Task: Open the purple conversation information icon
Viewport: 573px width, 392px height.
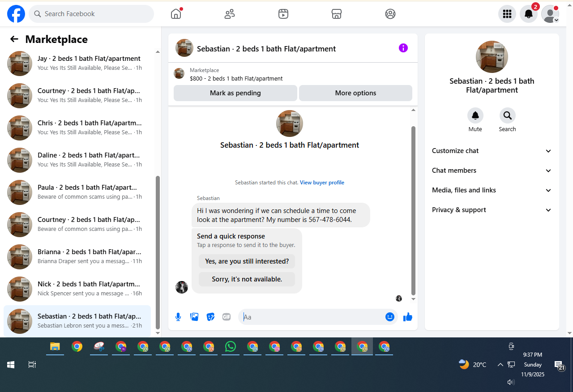Action: click(x=403, y=48)
